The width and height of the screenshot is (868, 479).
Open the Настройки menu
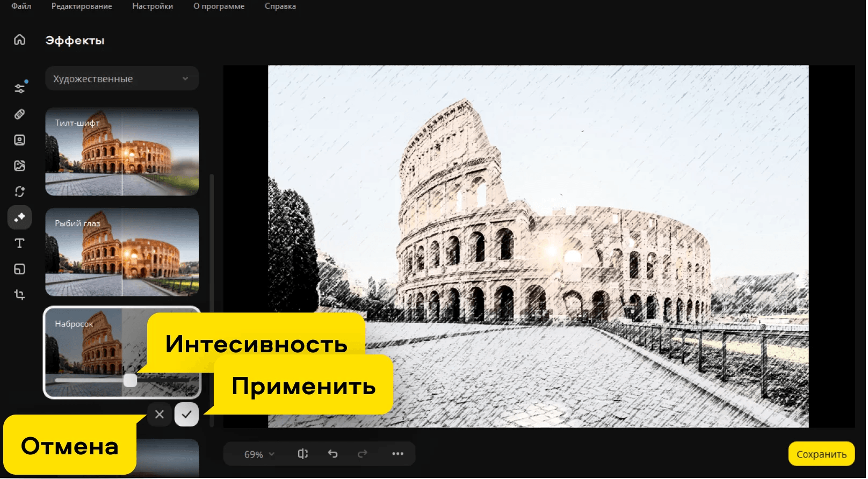153,6
